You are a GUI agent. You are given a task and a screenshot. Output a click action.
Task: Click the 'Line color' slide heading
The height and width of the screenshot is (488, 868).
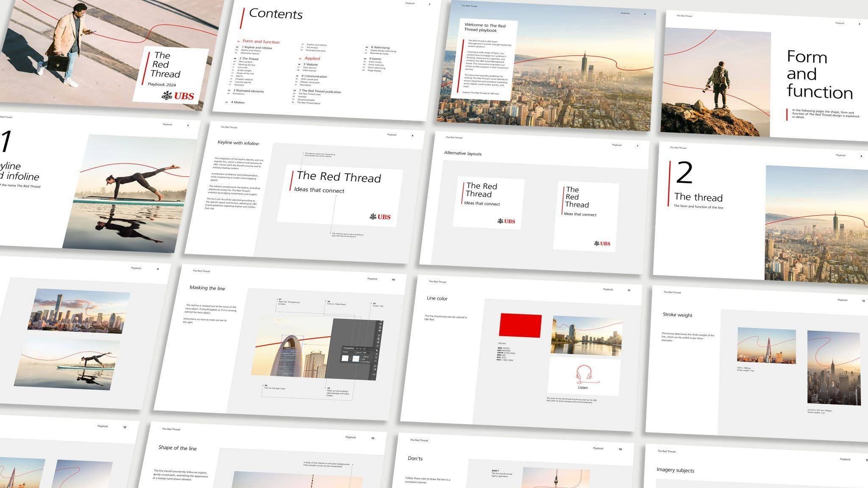pos(437,299)
